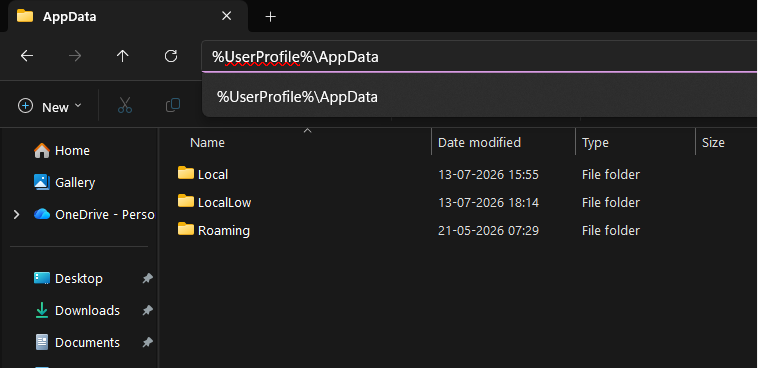Click the forward navigation arrow
The height and width of the screenshot is (369, 758).
(x=75, y=57)
